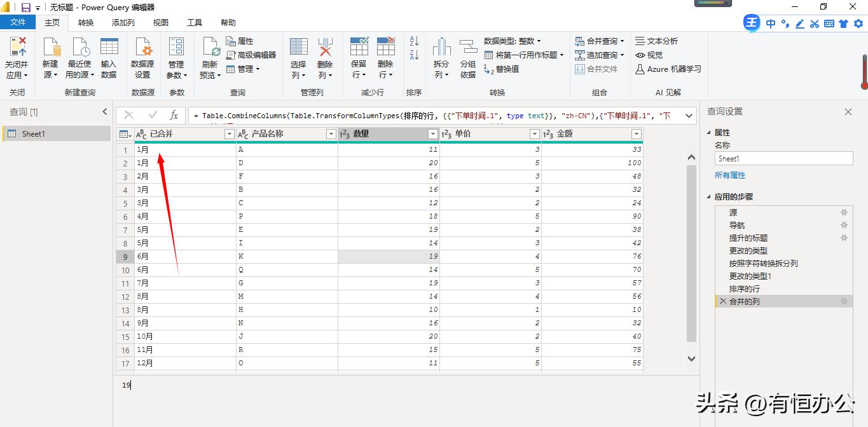Image resolution: width=868 pixels, height=427 pixels.
Task: Select the 合并的列 applied step
Action: (x=744, y=301)
